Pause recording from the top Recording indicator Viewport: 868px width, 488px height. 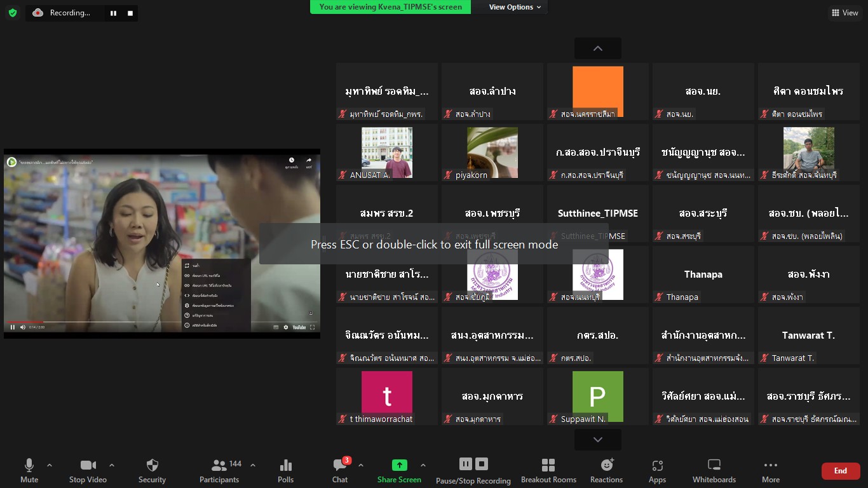(x=113, y=13)
